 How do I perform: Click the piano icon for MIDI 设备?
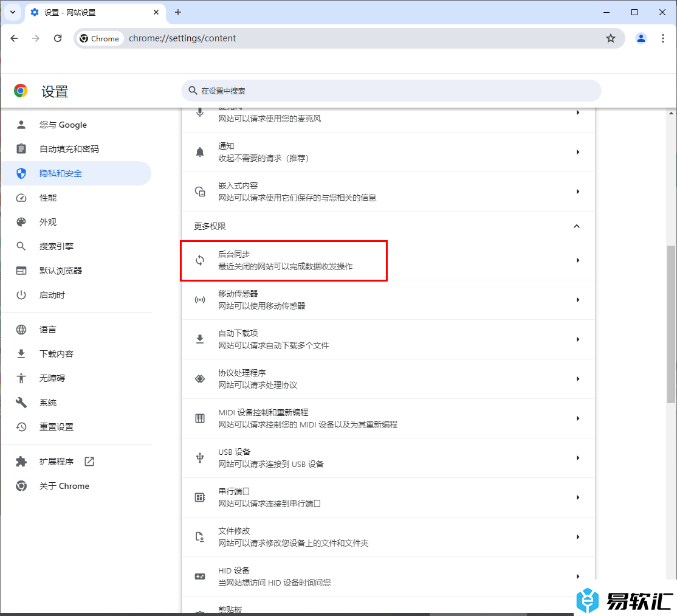pyautogui.click(x=200, y=418)
